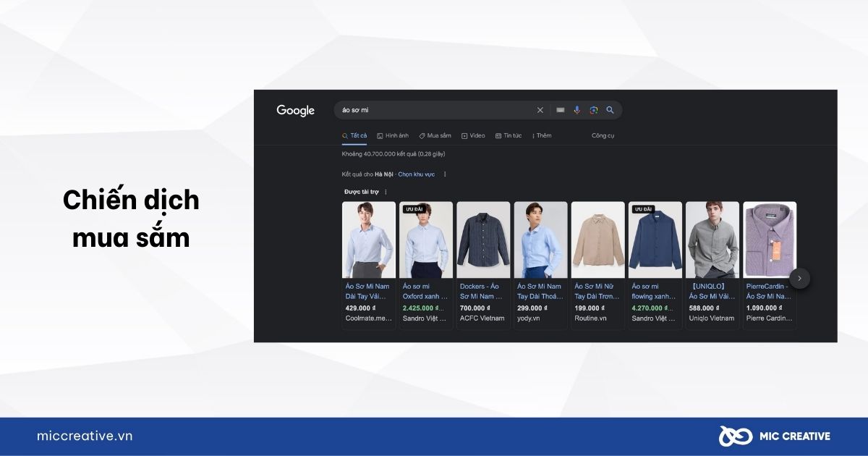Switch to the Hình ảnh tab

point(393,135)
